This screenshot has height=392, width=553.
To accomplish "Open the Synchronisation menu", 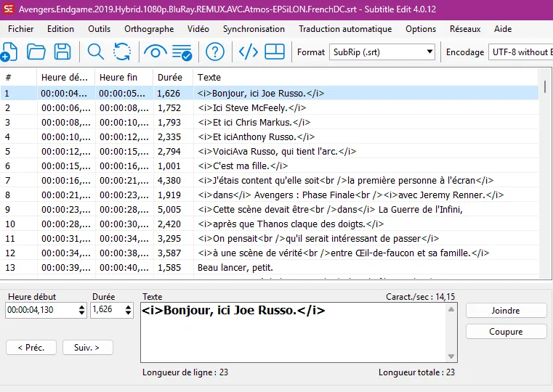I will (254, 29).
